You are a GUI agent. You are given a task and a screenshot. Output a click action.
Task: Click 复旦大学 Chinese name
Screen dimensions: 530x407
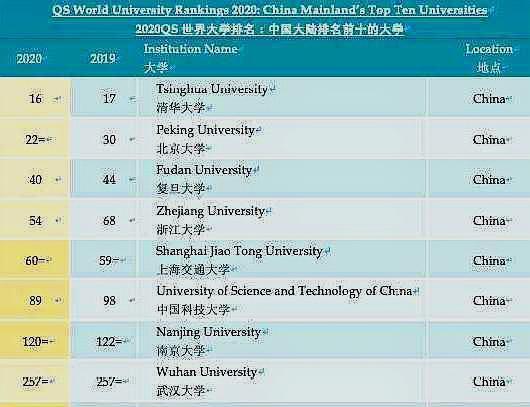point(180,188)
